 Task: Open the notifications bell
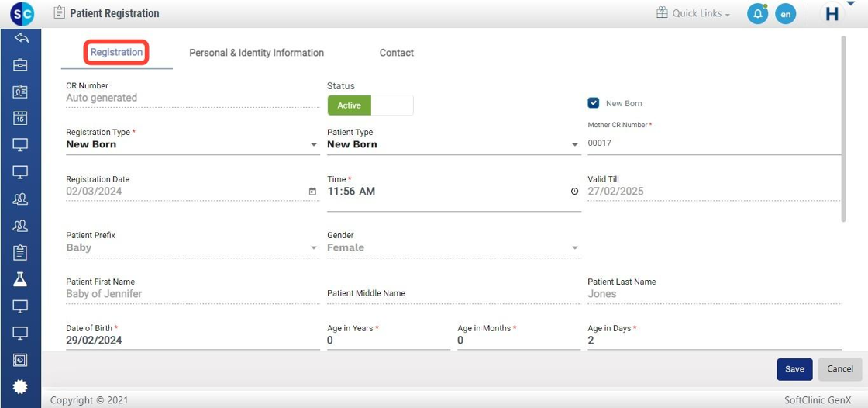coord(757,14)
